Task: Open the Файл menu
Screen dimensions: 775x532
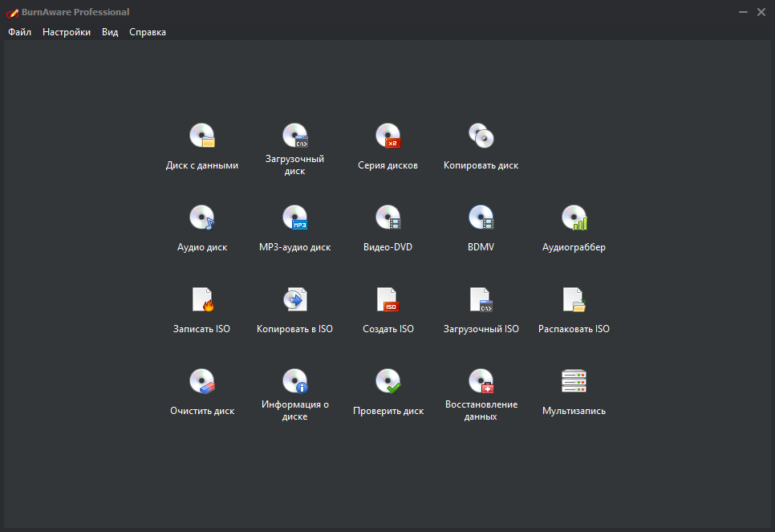Action: (x=20, y=32)
